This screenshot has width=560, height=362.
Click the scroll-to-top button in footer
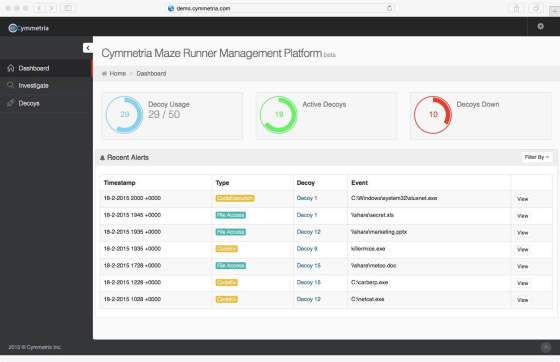pyautogui.click(x=546, y=347)
